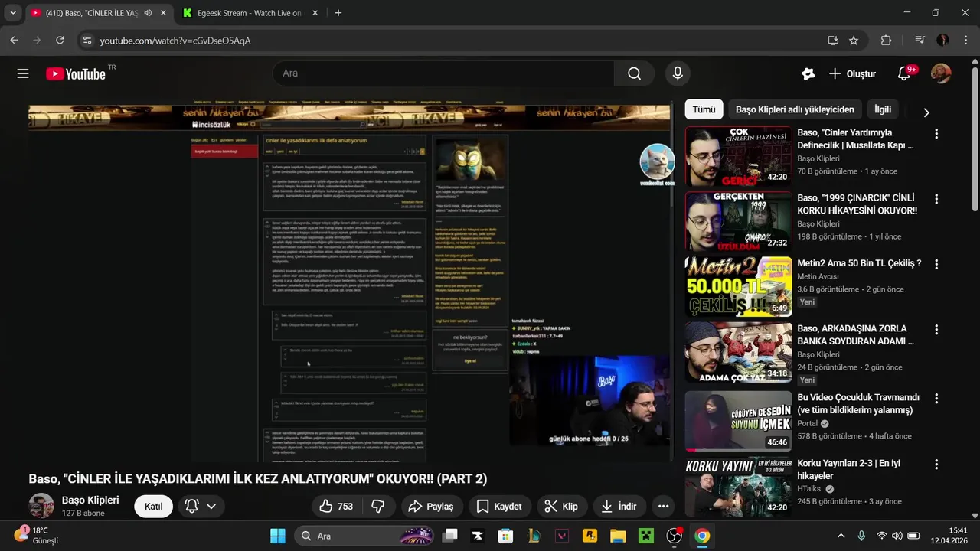Open options for Metin2 50 Bin TL video
Image resolution: width=980 pixels, height=551 pixels.
pyautogui.click(x=936, y=263)
